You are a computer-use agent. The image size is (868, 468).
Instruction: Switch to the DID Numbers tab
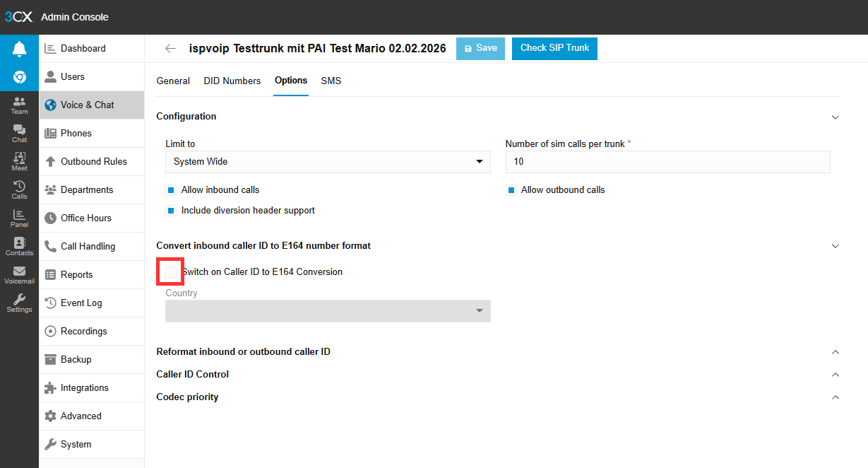(232, 81)
